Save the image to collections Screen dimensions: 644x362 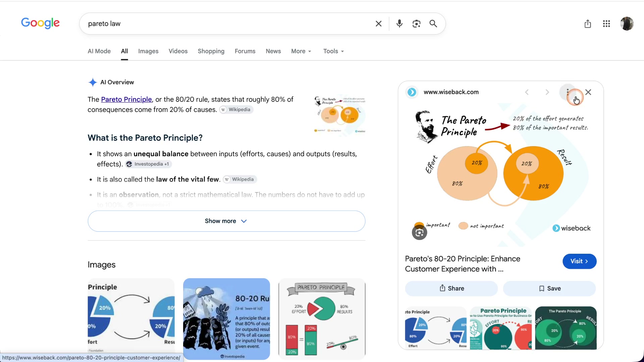pos(549,289)
